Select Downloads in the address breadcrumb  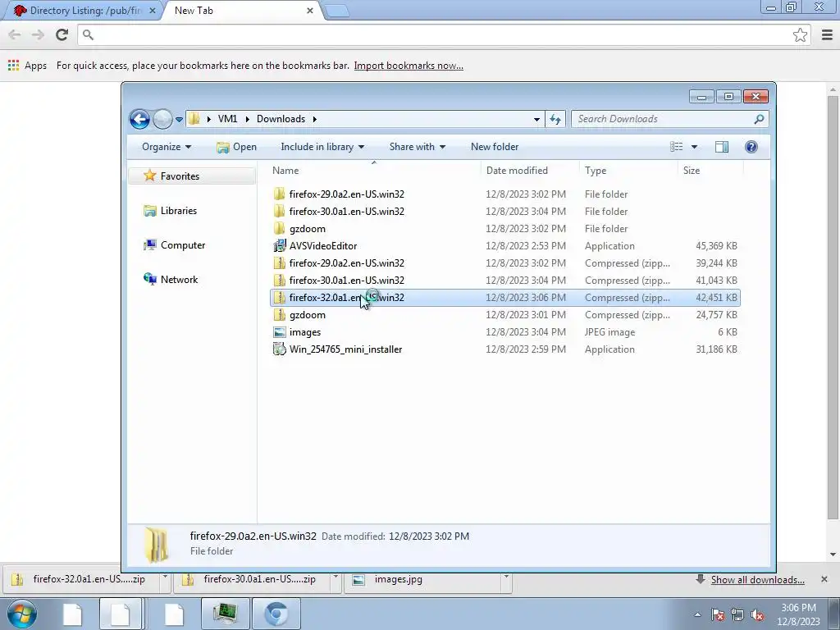click(x=281, y=119)
